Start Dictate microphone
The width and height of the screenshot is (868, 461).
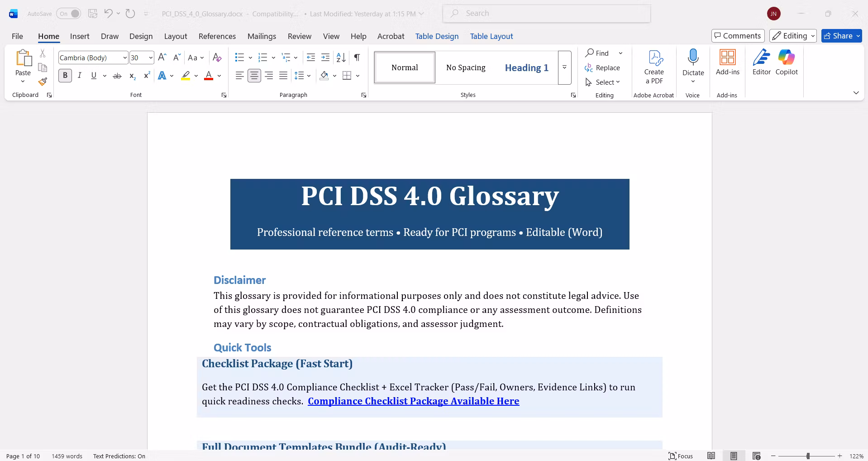click(x=693, y=58)
